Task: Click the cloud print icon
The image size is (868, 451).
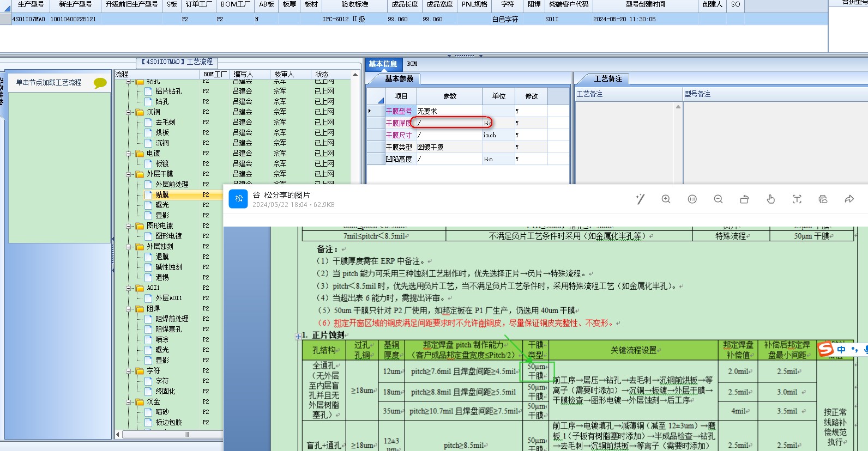Action: point(823,199)
